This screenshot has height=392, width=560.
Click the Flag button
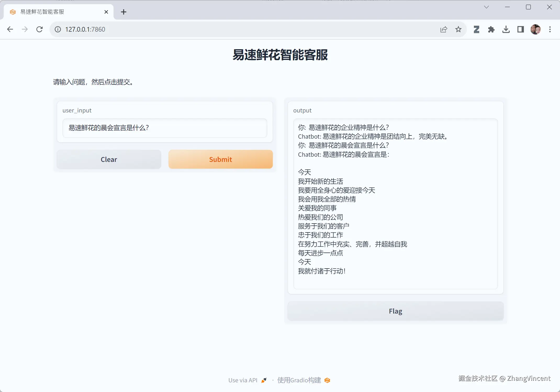coord(395,311)
